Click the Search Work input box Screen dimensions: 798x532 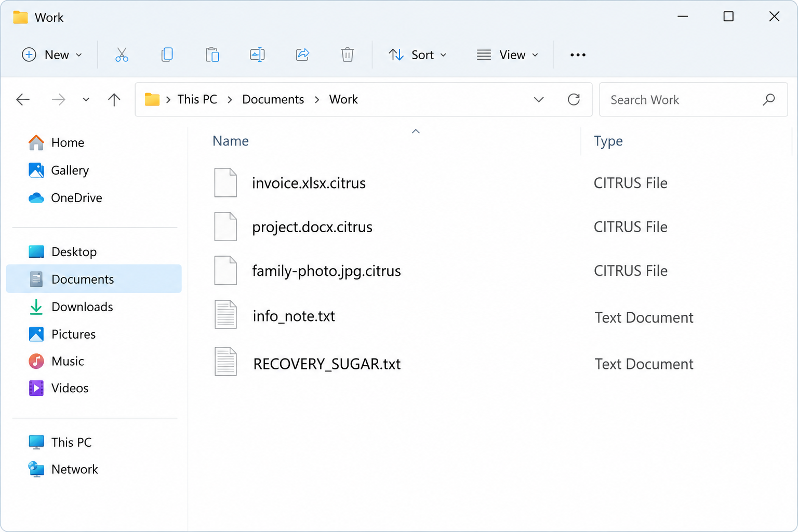[x=694, y=99]
